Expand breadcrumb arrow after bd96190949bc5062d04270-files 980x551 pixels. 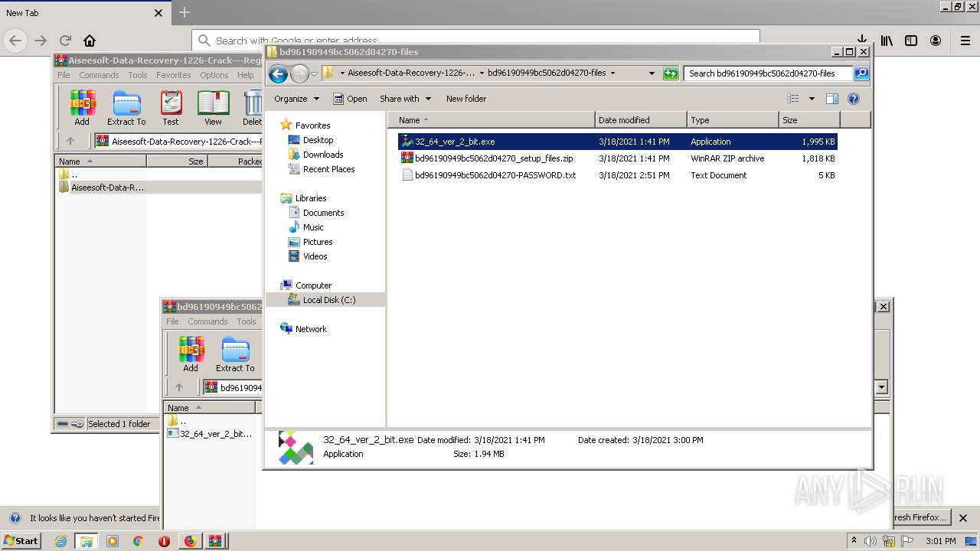[x=612, y=73]
